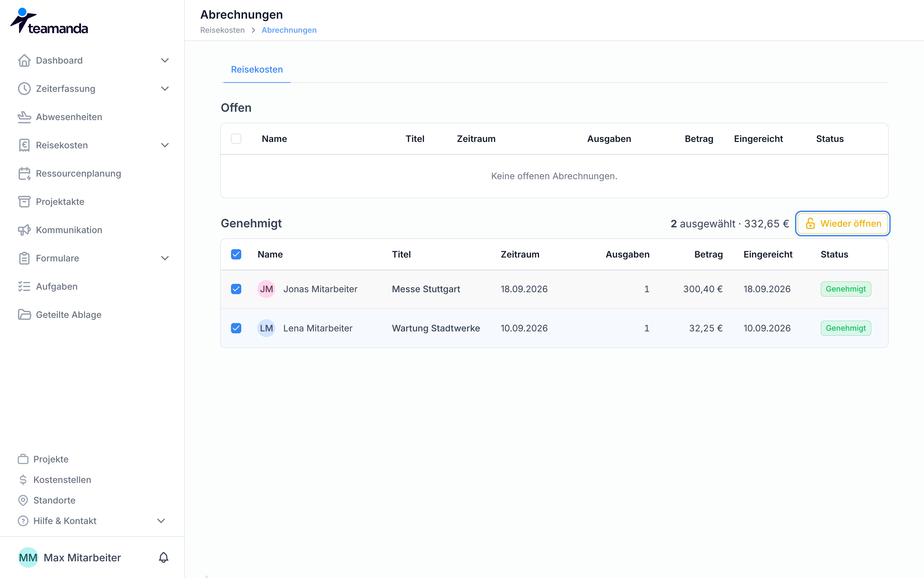Deselect the Jonas Mitarbeiter row checkbox
Screen dimensions: 924x578
click(236, 289)
